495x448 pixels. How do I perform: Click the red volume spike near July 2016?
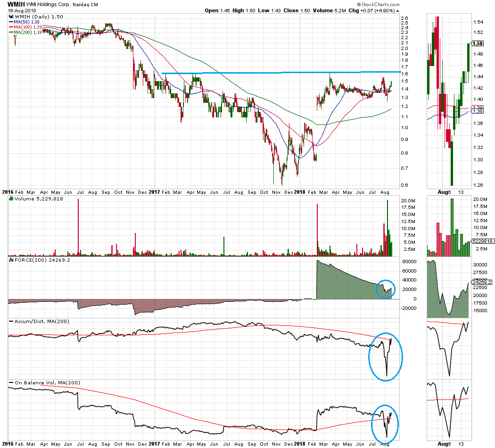click(78, 227)
